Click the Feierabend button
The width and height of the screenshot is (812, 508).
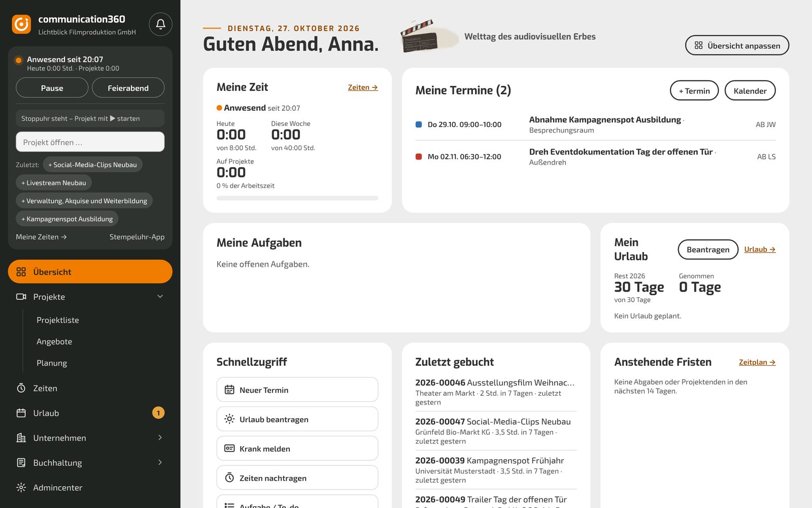(x=128, y=88)
